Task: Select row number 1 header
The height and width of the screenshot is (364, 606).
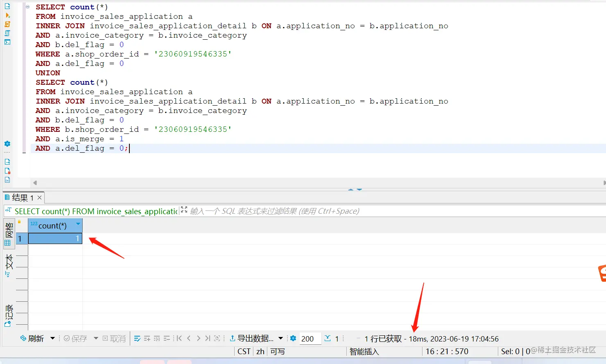Action: point(22,238)
